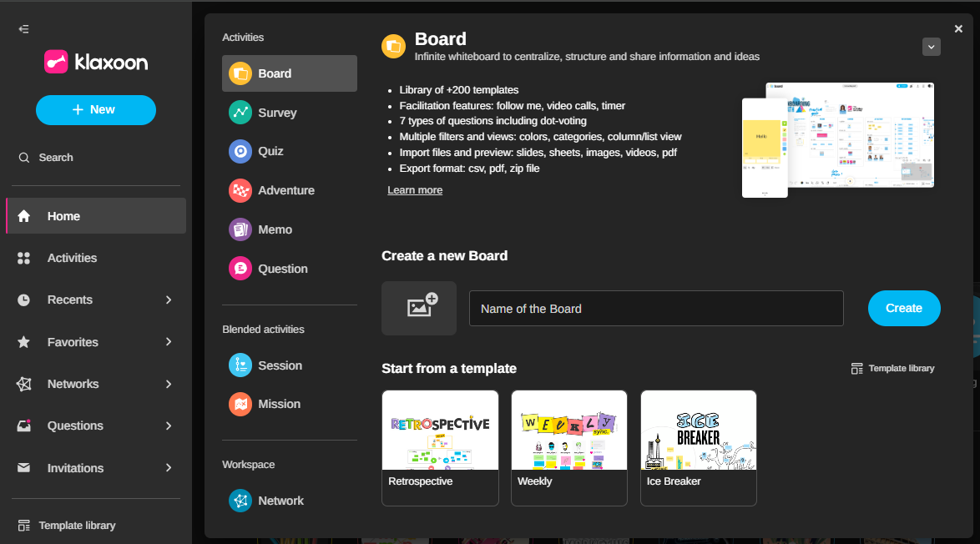Collapse the sidebar with arrow icon
Viewport: 980px width, 544px height.
click(24, 29)
